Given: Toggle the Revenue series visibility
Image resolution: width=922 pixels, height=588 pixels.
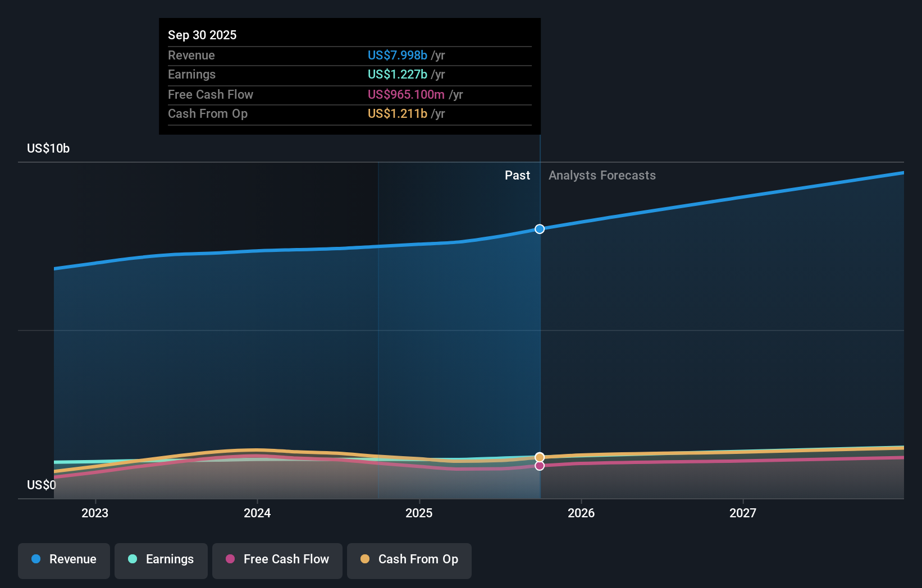Looking at the screenshot, I should [63, 559].
